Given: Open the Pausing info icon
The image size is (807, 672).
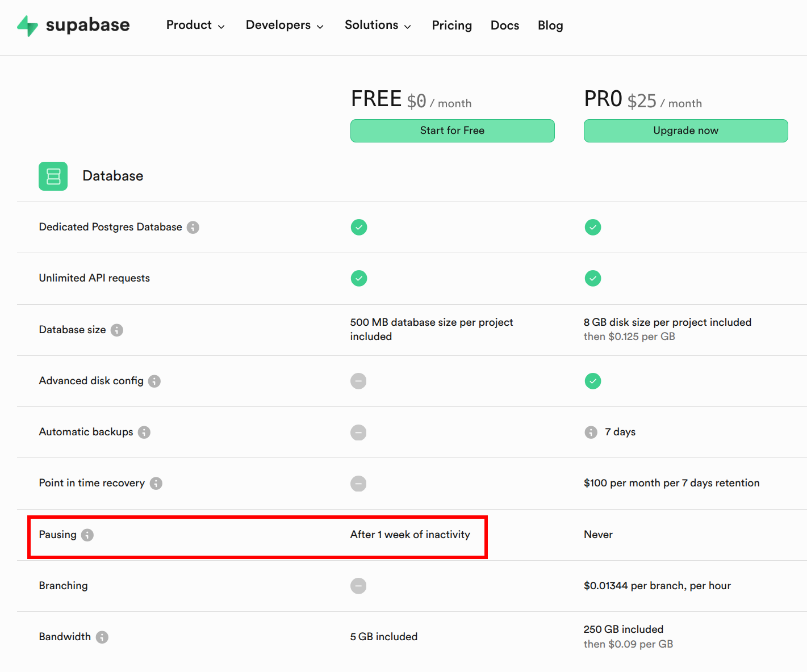Looking at the screenshot, I should 87,535.
